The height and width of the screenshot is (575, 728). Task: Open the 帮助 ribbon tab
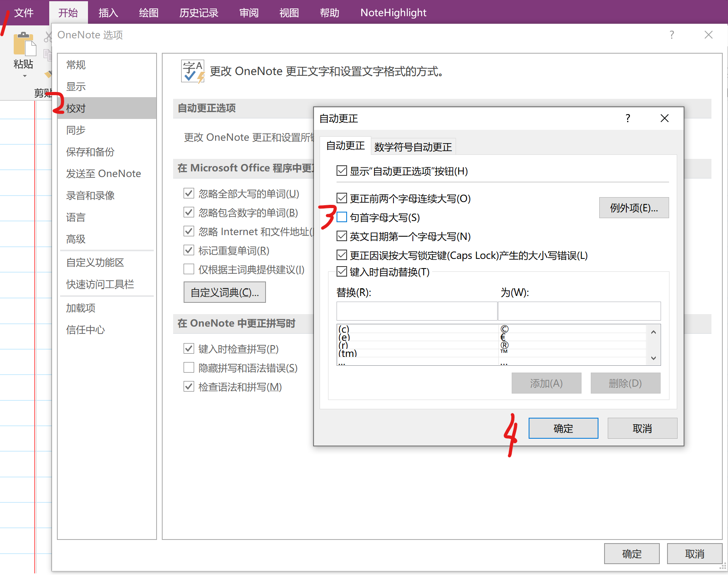pyautogui.click(x=330, y=13)
